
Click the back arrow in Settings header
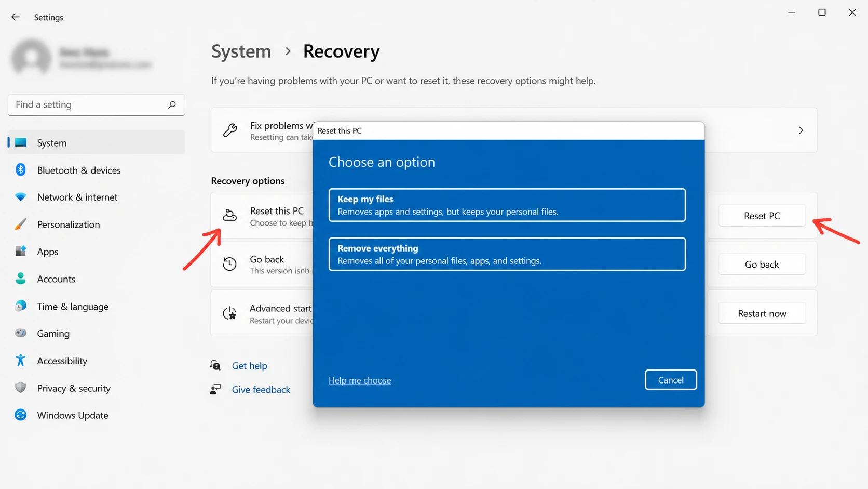tap(16, 17)
